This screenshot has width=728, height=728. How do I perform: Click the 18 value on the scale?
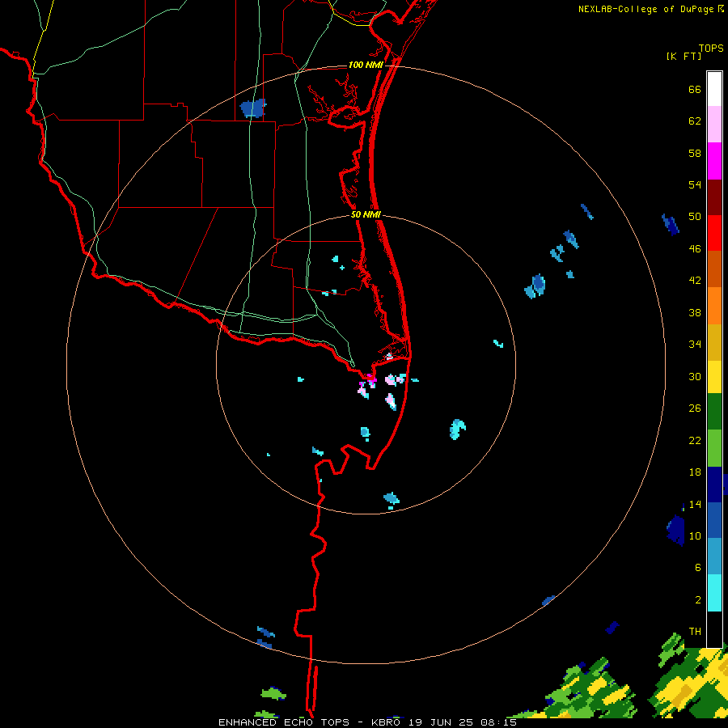(x=695, y=472)
